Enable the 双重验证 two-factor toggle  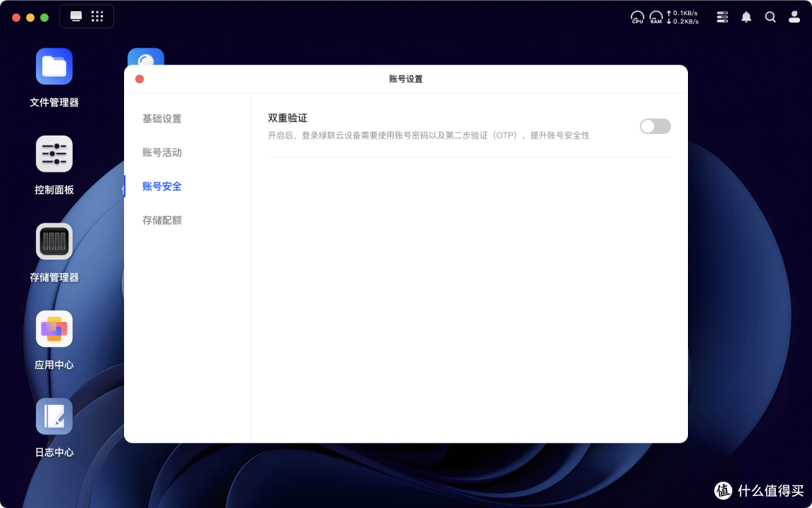(x=655, y=126)
